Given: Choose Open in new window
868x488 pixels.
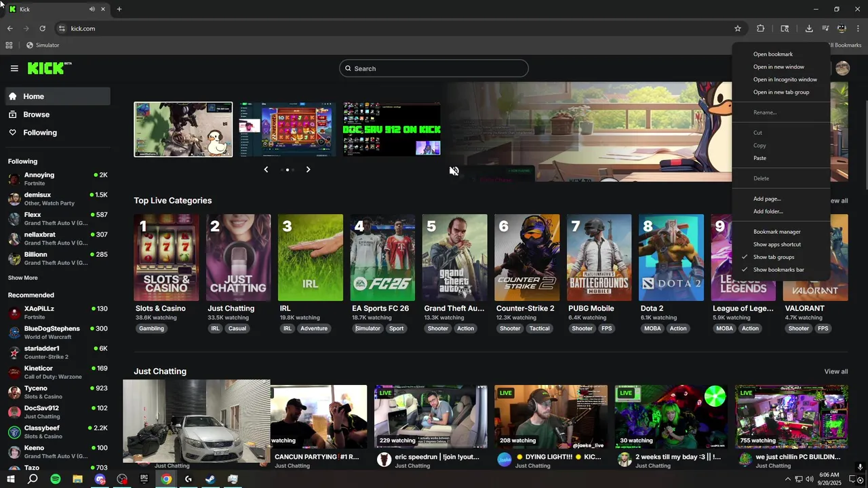Looking at the screenshot, I should 781,67.
